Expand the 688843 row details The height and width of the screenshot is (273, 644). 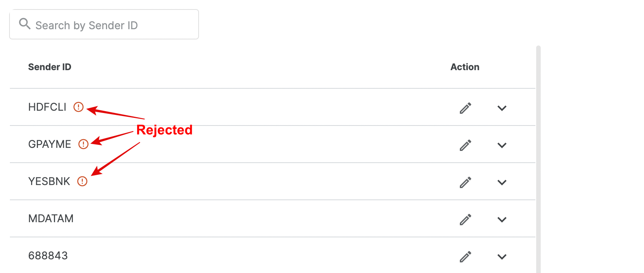point(502,257)
